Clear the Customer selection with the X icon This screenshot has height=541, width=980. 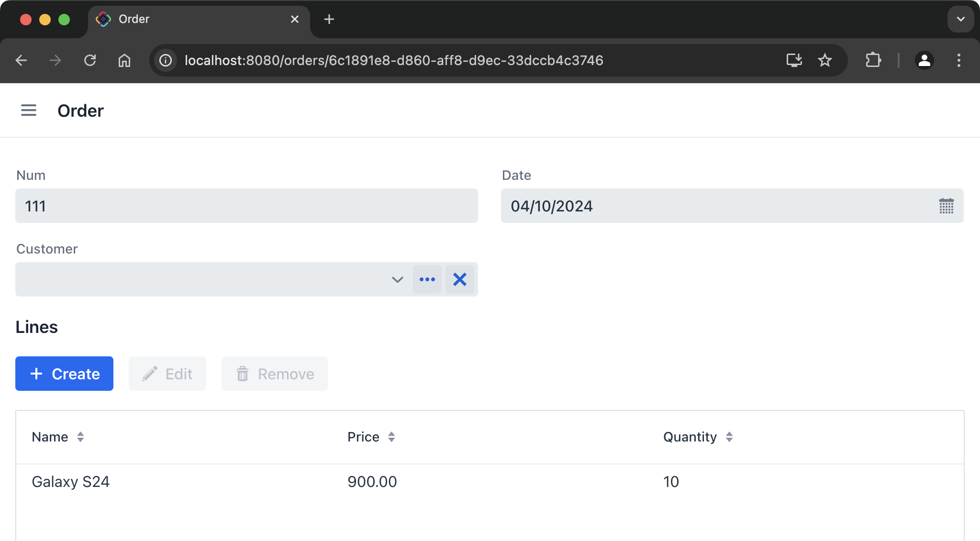pos(459,279)
